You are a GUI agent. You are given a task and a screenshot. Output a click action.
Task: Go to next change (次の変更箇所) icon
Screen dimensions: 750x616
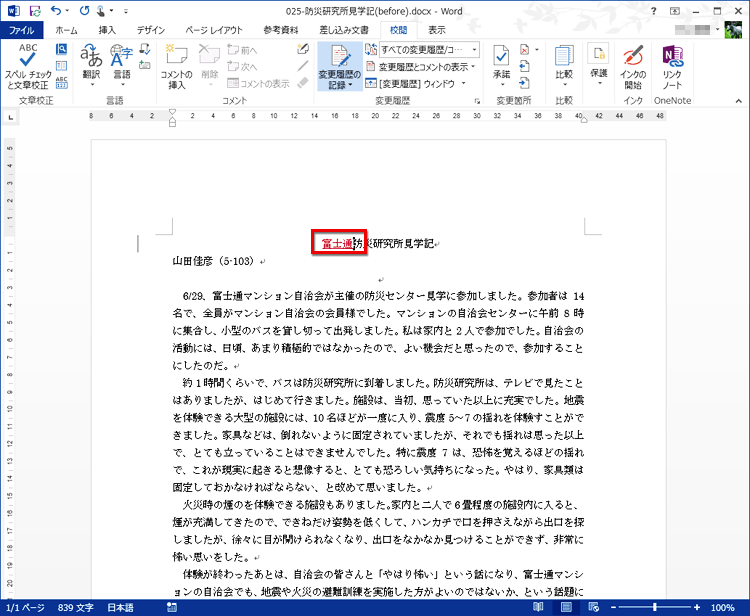[525, 83]
